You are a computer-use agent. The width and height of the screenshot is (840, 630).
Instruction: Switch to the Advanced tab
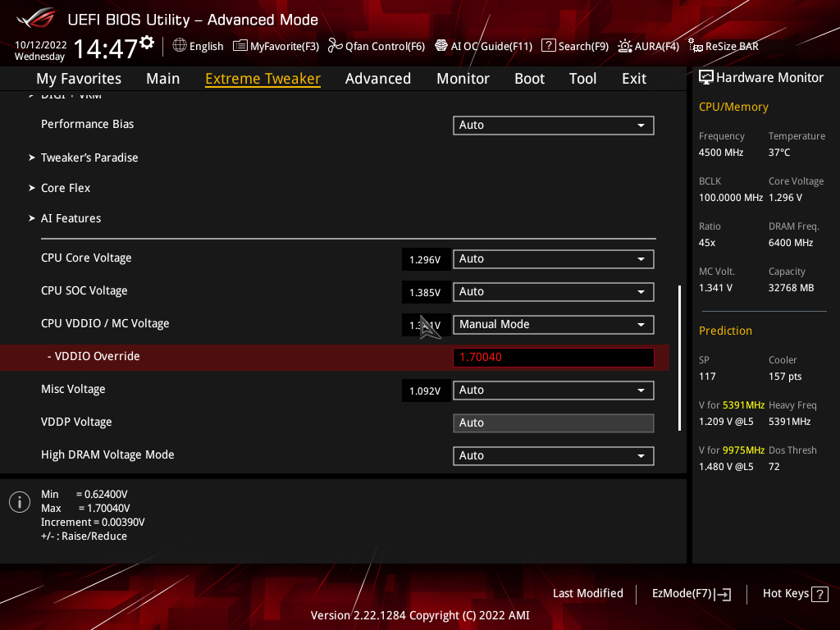[x=377, y=79]
